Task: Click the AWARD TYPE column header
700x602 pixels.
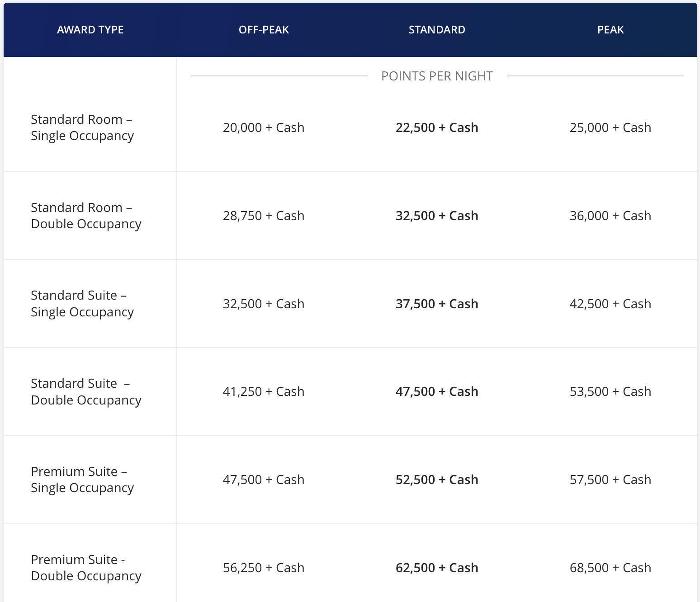Action: pyautogui.click(x=90, y=30)
